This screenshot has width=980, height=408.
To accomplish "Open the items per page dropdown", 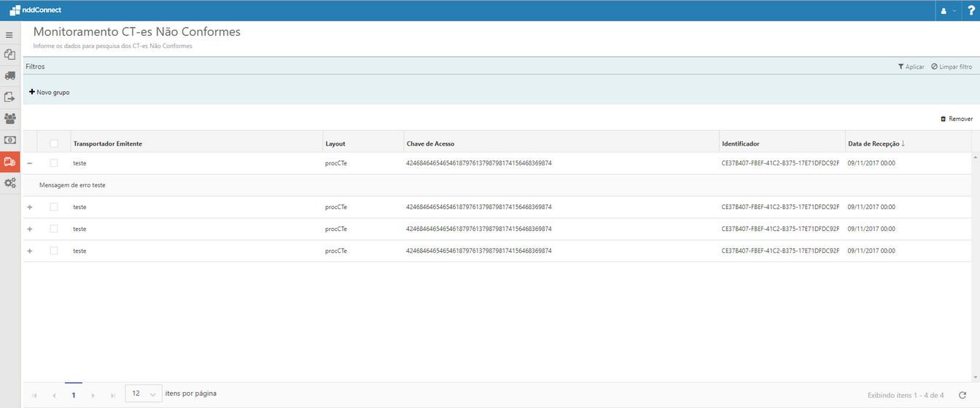I will pyautogui.click(x=144, y=394).
